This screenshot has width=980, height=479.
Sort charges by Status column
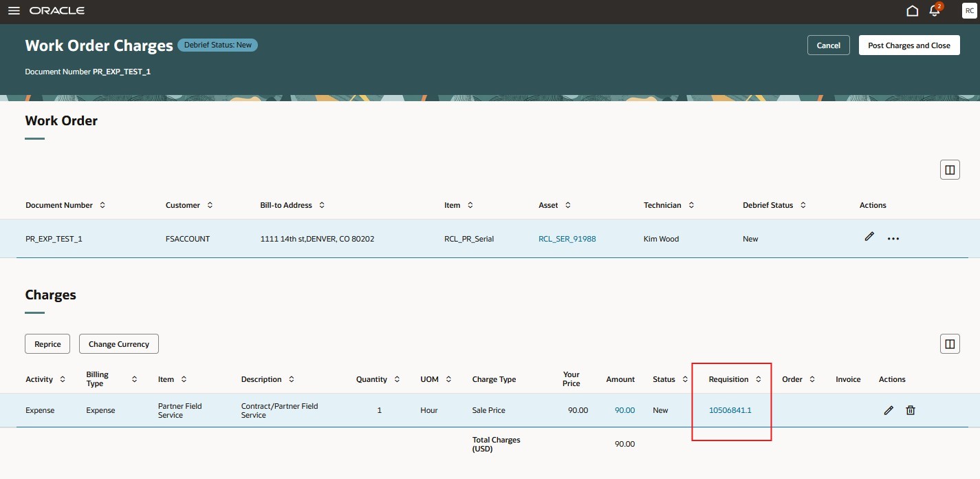(685, 379)
